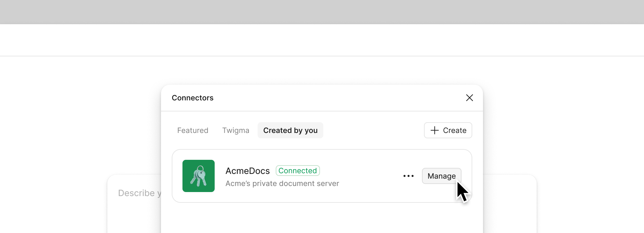Viewport: 644px width, 233px height.
Task: Open the Twigma tab
Action: coord(235,130)
